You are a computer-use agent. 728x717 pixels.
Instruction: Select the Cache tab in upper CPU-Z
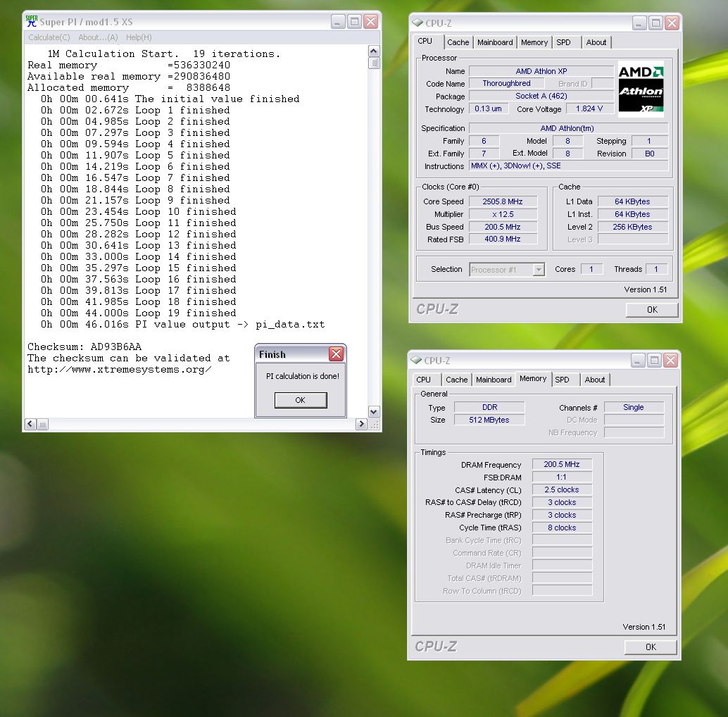pyautogui.click(x=458, y=42)
